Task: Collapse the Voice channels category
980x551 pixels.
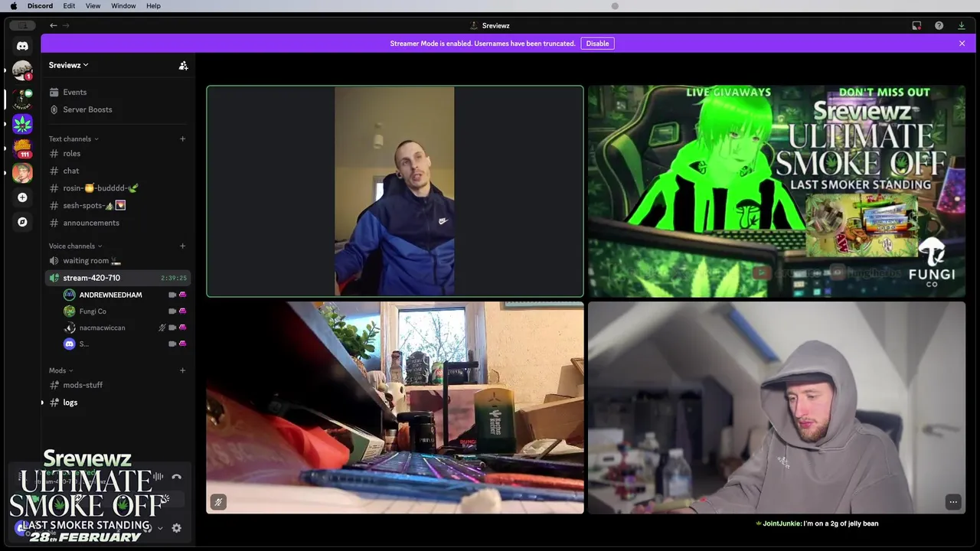Action: point(76,246)
